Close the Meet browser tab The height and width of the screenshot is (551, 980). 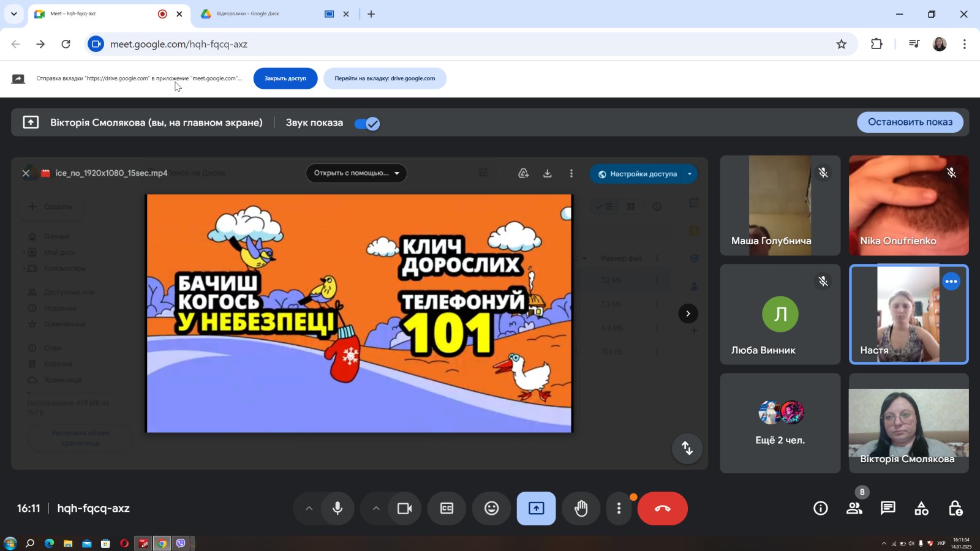click(x=179, y=14)
